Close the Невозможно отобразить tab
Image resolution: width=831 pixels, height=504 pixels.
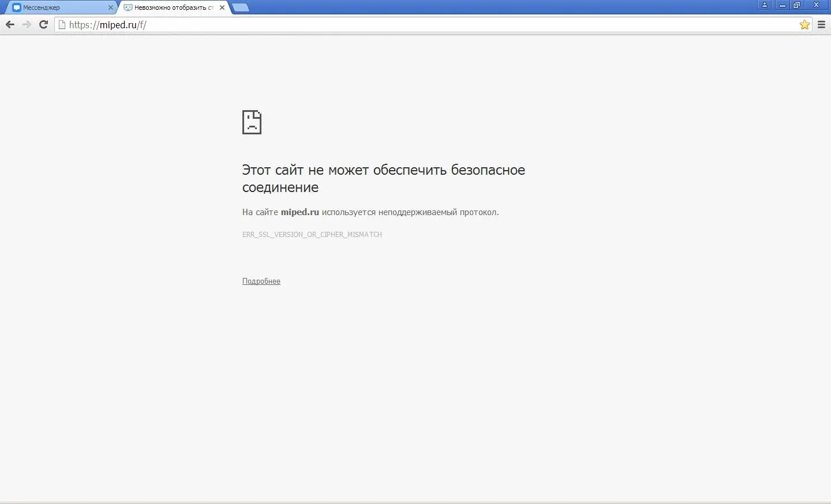tap(222, 7)
